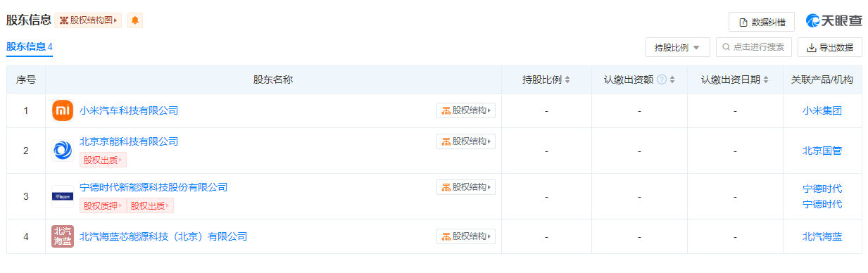Open the 股权结构图 chart button
The image size is (868, 273).
coord(88,20)
